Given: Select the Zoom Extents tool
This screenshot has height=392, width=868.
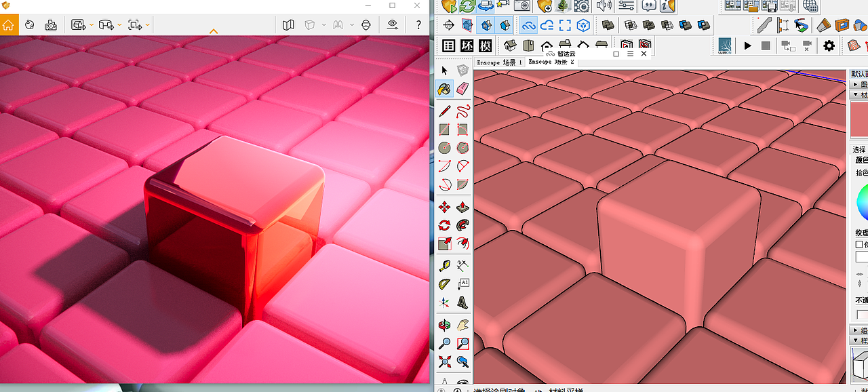Looking at the screenshot, I should coord(445,361).
